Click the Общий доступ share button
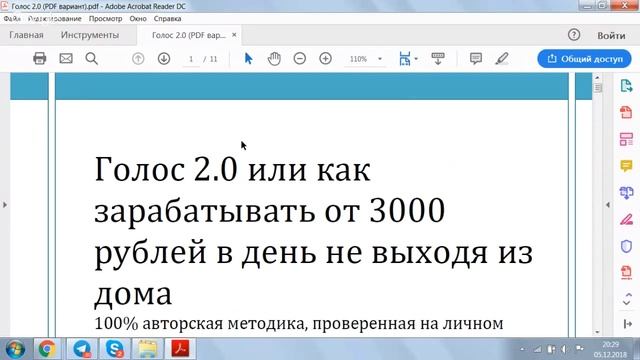The height and width of the screenshot is (360, 640). [584, 59]
